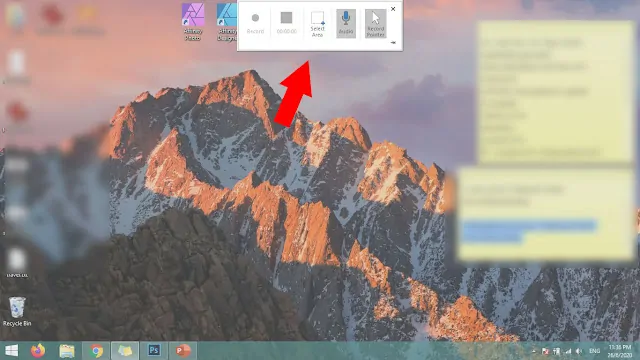This screenshot has height=360, width=640.
Task: Start recording with the Record button
Action: coord(255,24)
